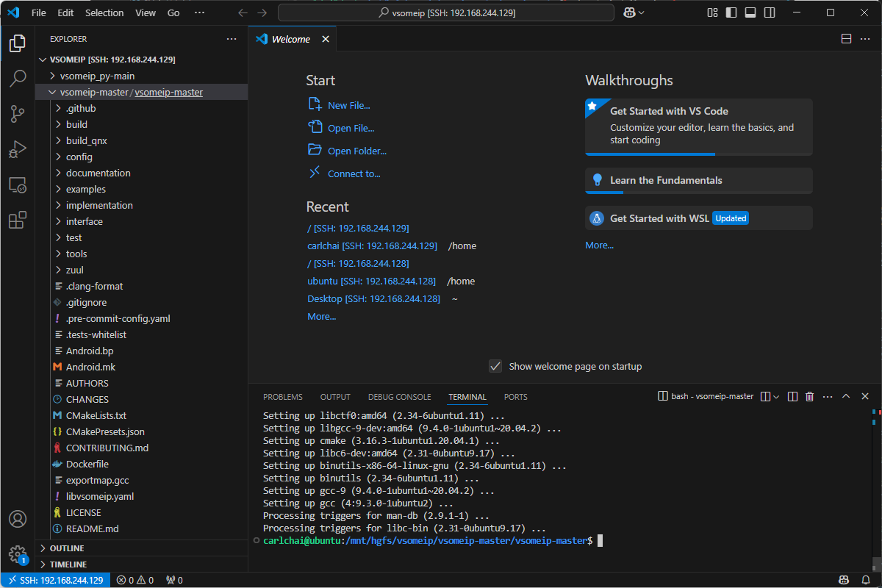Uncheck Show welcome page on startup

coord(495,366)
